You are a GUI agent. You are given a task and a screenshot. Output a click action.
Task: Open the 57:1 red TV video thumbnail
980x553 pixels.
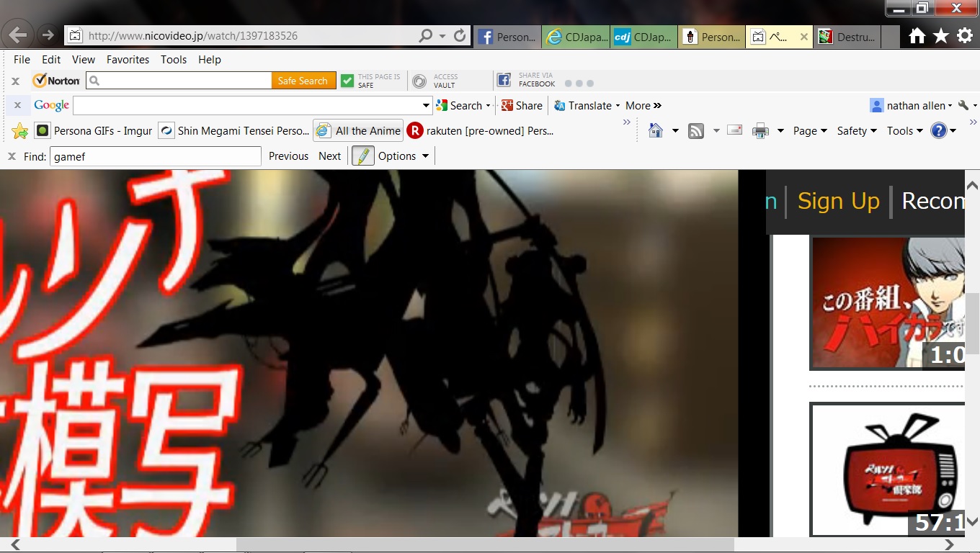[x=888, y=468]
